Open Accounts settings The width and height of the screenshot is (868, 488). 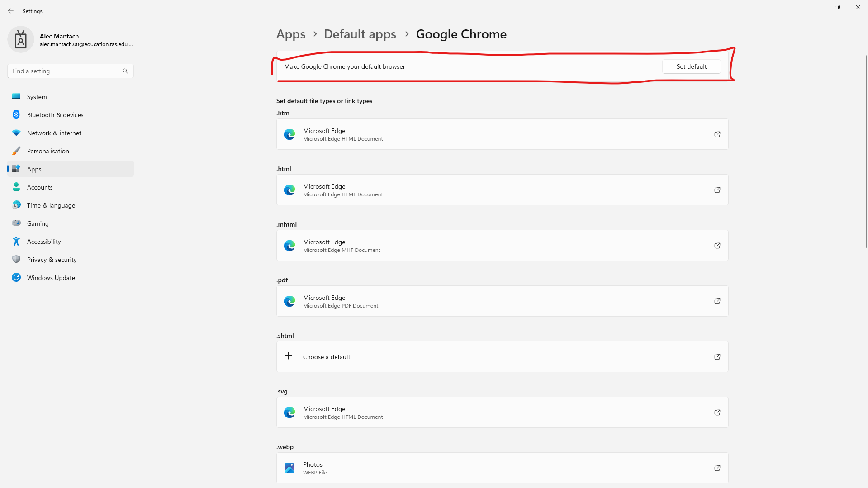point(71,187)
